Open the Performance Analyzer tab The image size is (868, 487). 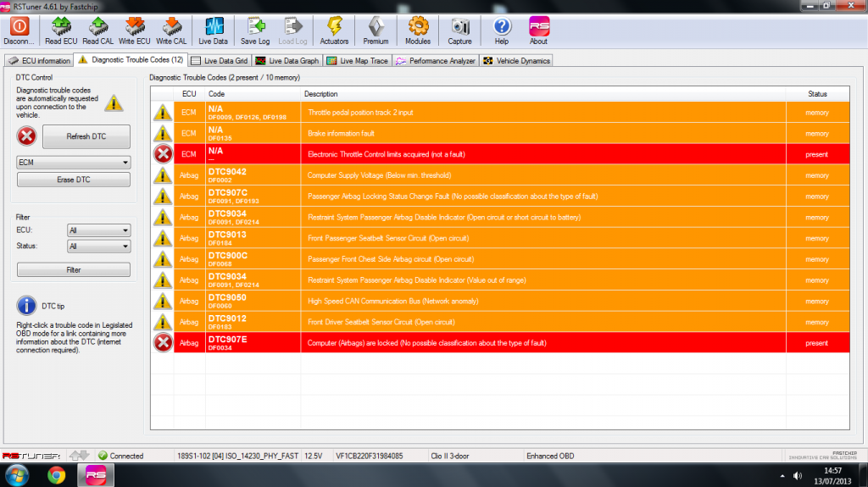[436, 61]
